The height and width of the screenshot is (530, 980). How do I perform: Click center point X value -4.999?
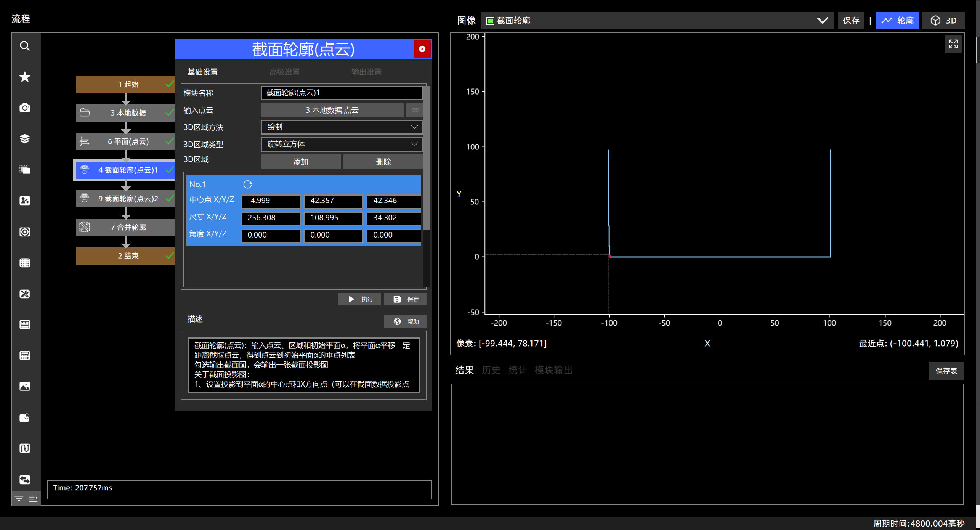tap(271, 201)
